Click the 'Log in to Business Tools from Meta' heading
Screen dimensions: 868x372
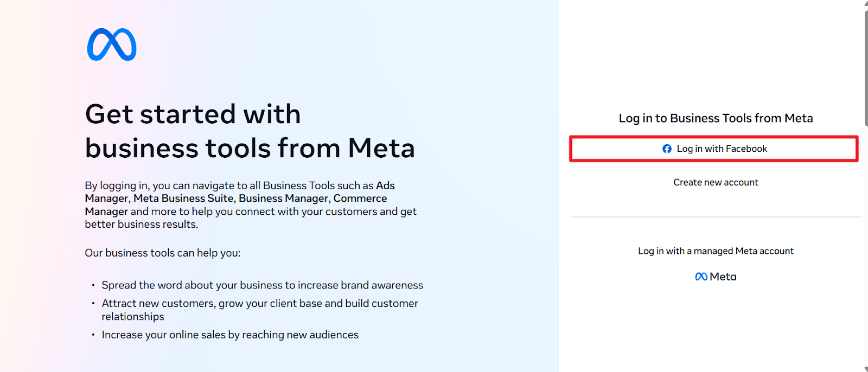click(x=716, y=118)
